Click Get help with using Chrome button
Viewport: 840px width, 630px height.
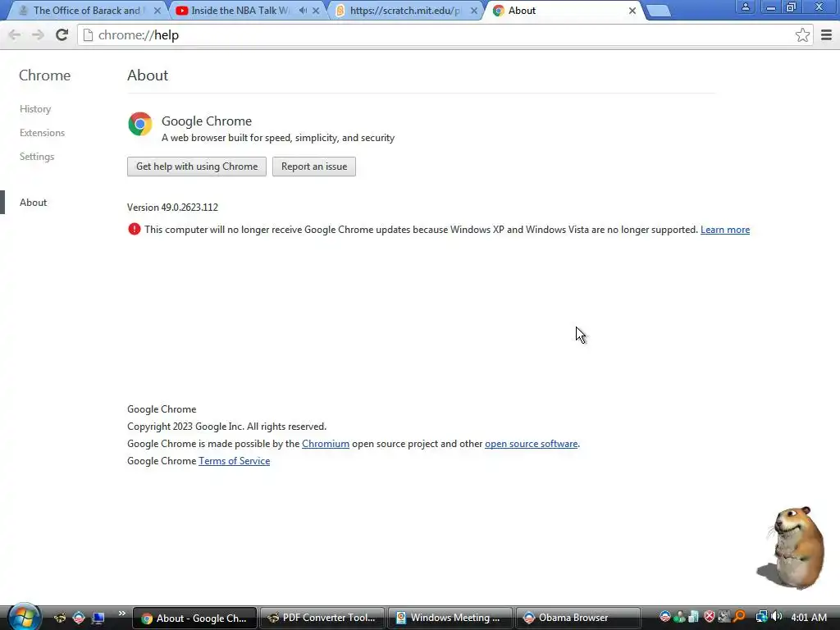(197, 167)
